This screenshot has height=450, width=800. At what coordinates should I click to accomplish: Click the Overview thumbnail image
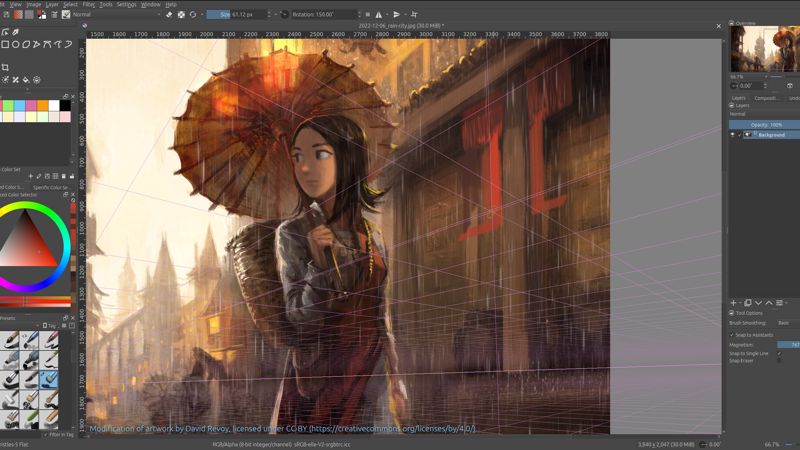point(765,49)
